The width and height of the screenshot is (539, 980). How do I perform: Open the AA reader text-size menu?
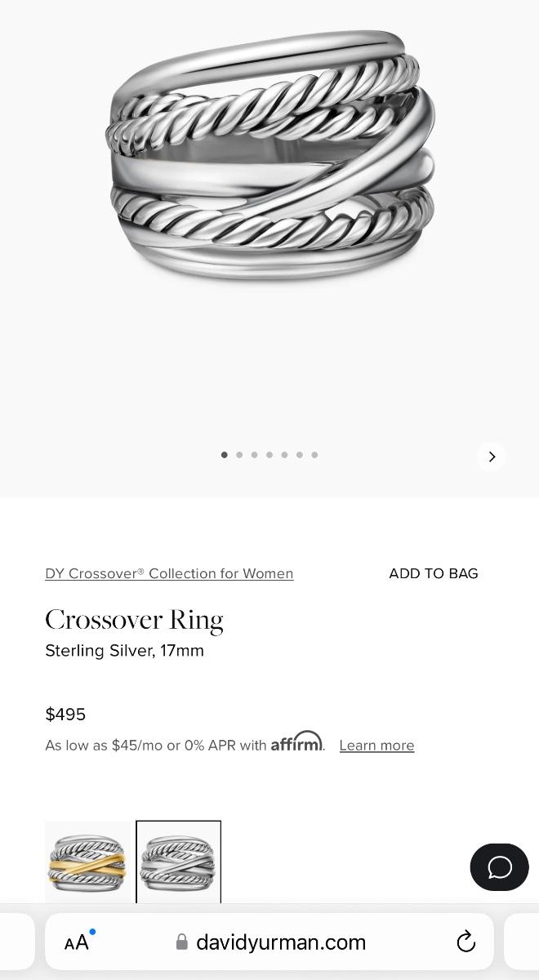[77, 942]
